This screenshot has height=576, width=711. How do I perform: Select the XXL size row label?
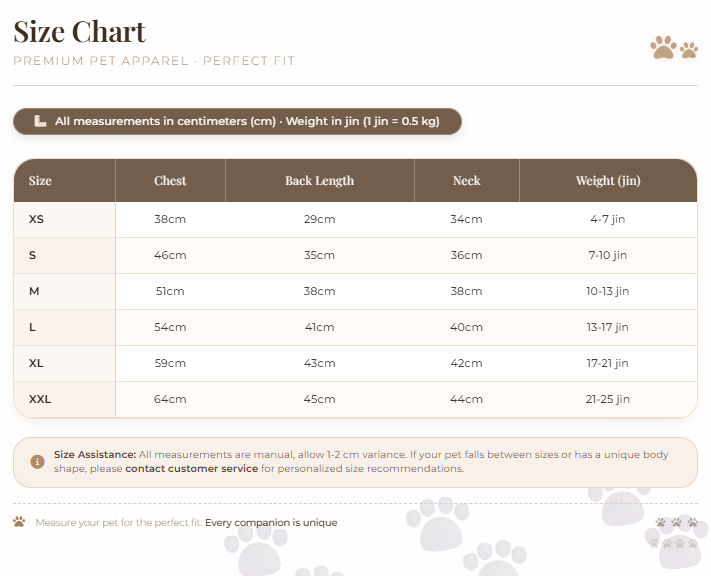pos(40,399)
